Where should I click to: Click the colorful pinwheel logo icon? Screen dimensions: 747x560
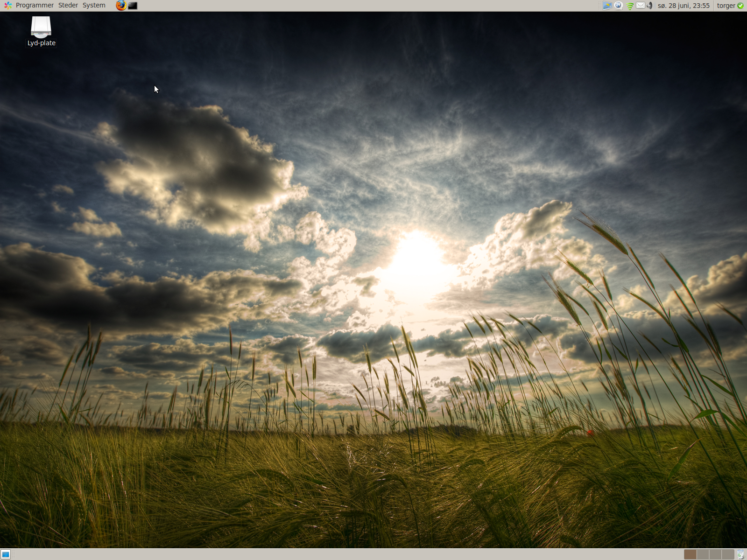coord(8,6)
